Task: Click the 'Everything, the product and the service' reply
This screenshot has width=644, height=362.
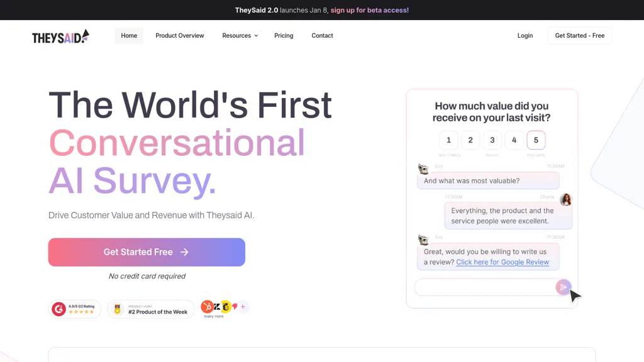Action: pyautogui.click(x=508, y=216)
